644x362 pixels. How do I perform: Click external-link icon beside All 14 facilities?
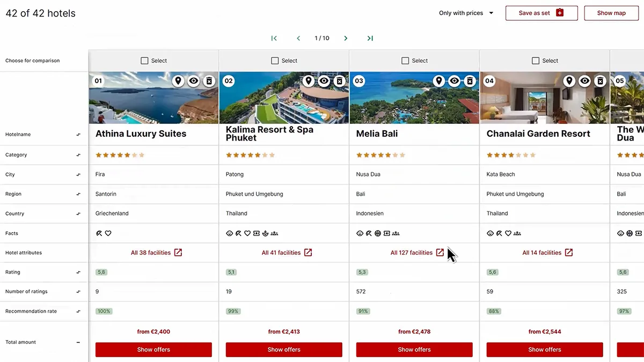569,253
